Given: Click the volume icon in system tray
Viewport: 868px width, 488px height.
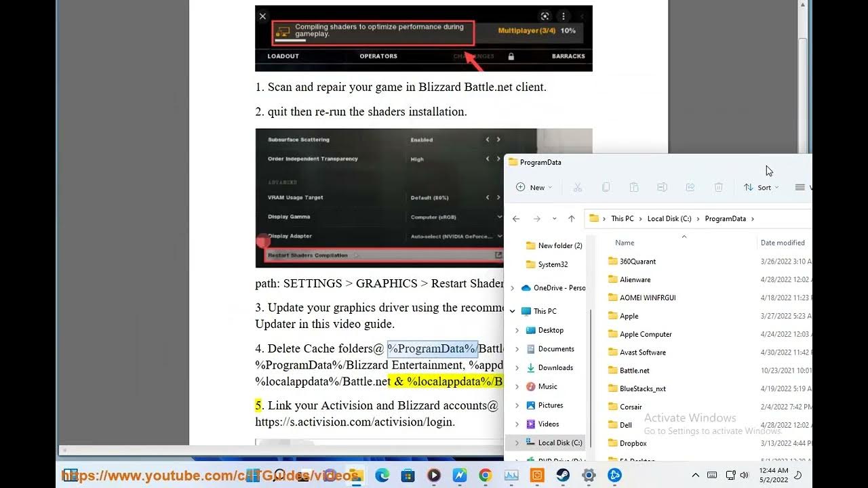Looking at the screenshot, I should pos(745,475).
